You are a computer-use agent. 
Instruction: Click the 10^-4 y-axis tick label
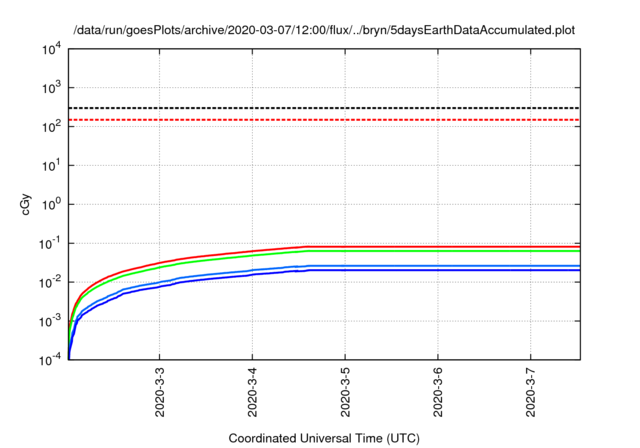click(50, 360)
